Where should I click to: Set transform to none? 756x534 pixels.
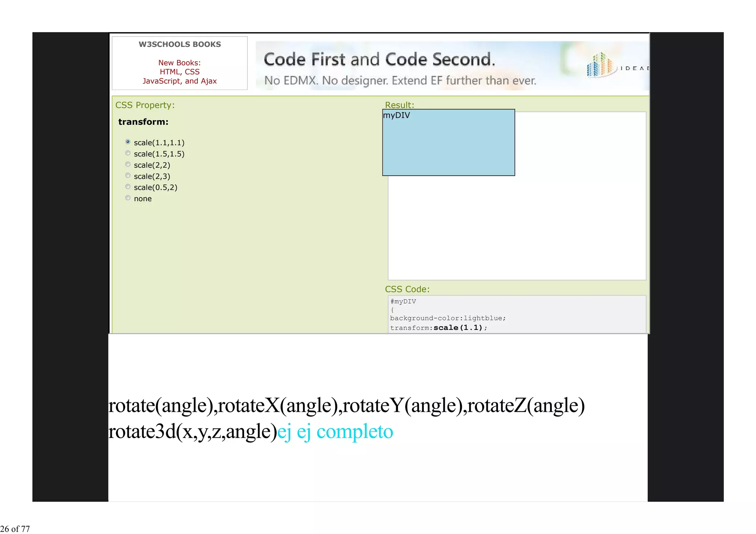click(x=128, y=198)
